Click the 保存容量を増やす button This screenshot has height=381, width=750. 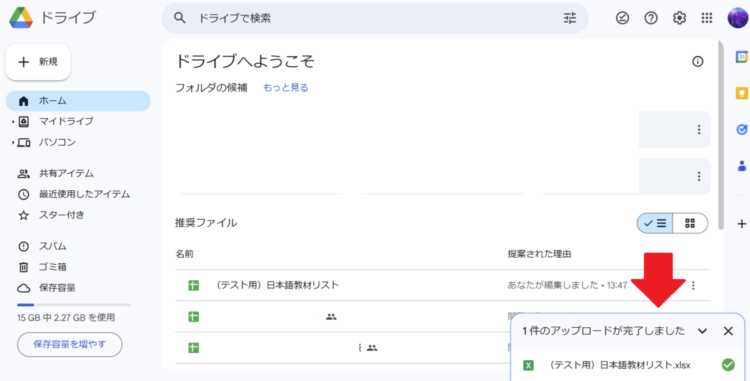click(70, 344)
